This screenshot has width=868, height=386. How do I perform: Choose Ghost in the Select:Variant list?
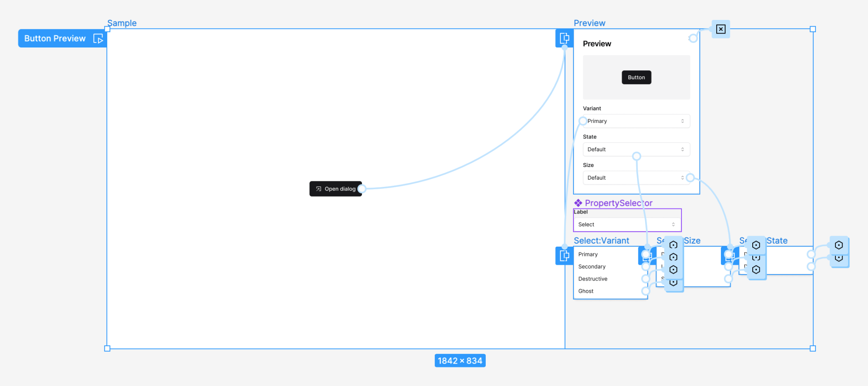click(x=586, y=291)
